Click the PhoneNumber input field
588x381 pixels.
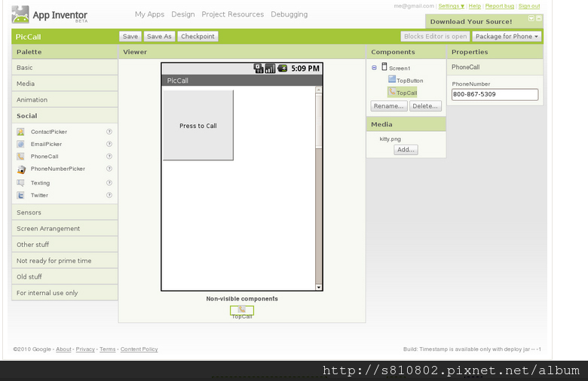(495, 94)
